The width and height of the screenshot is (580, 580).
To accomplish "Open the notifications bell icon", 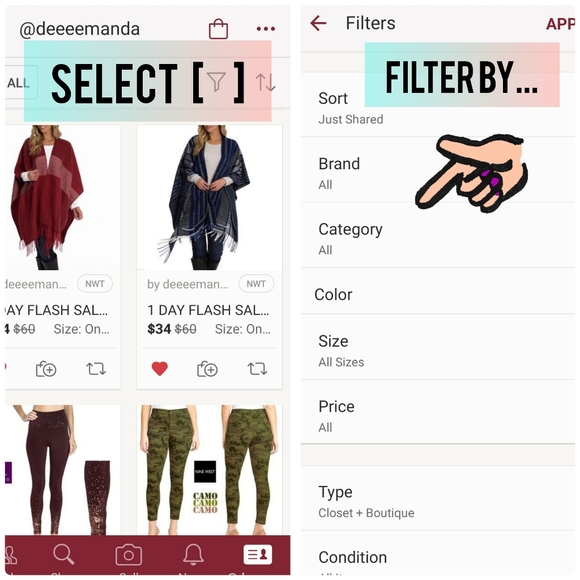I will click(x=193, y=554).
